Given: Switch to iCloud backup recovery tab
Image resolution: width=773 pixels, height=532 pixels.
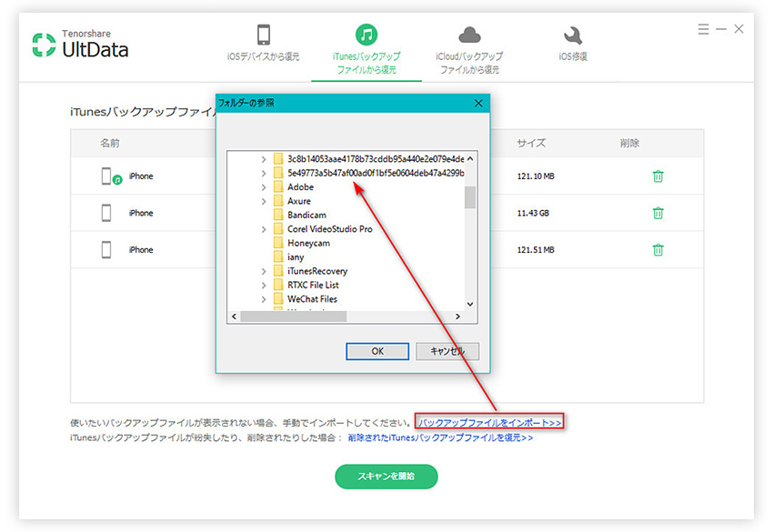Looking at the screenshot, I should 469,50.
